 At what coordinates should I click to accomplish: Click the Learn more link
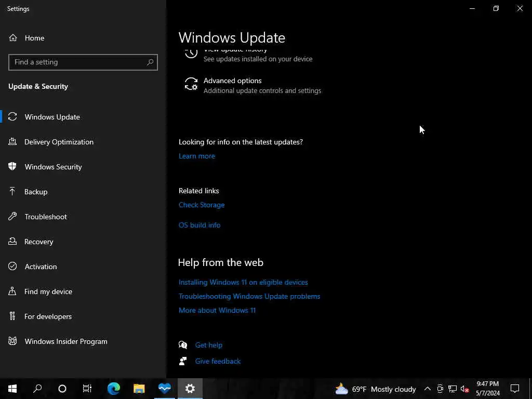tap(197, 156)
